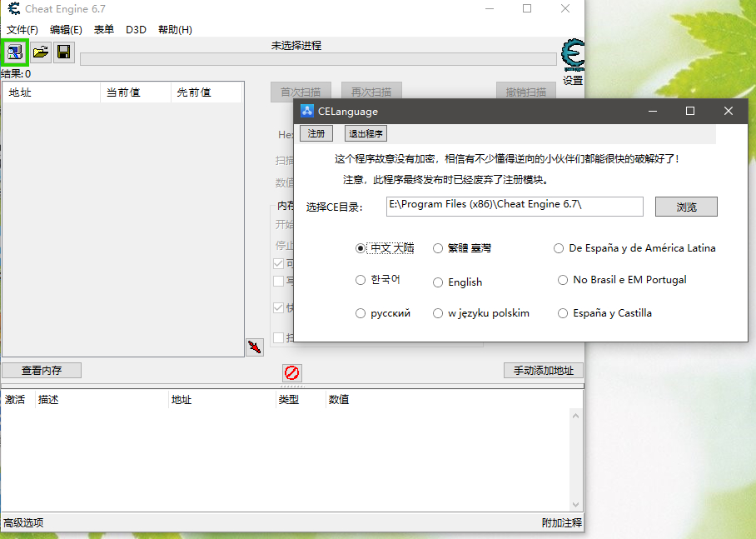756x539 pixels.
Task: Click the 撤销扫描 button
Action: [x=526, y=92]
